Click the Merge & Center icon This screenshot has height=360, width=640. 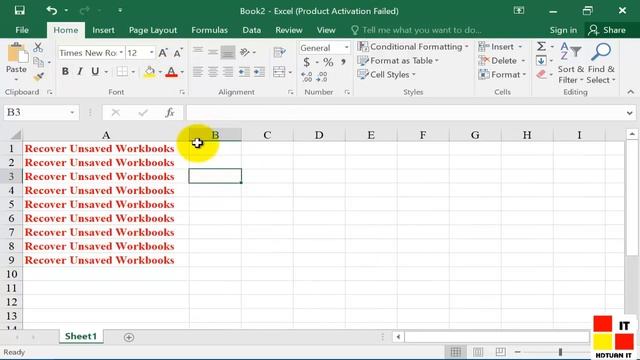point(279,72)
